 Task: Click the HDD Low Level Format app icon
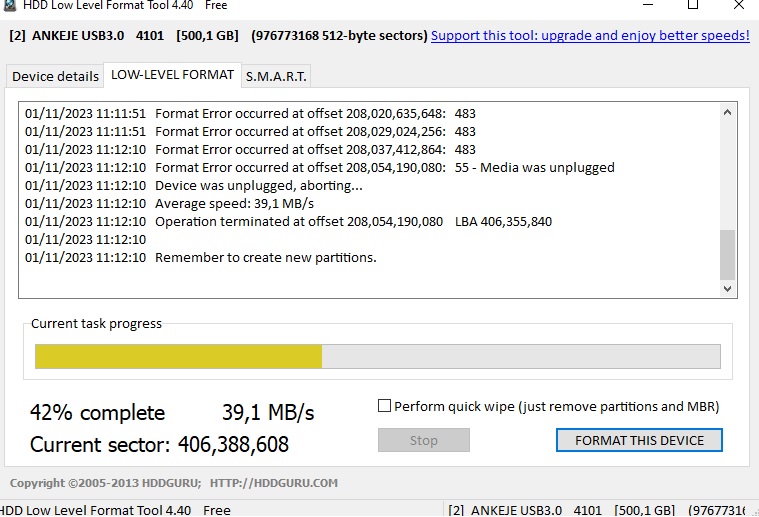click(11, 5)
